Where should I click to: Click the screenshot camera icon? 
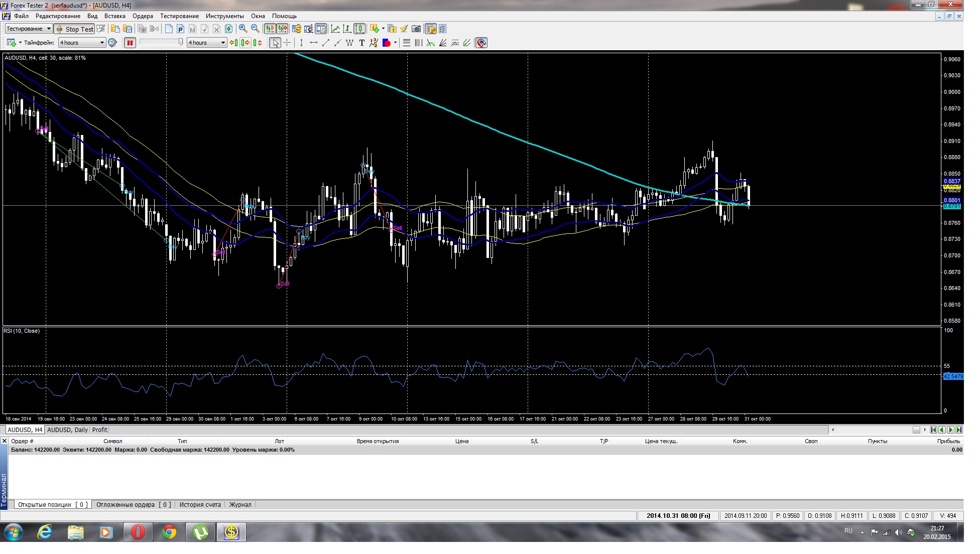416,29
